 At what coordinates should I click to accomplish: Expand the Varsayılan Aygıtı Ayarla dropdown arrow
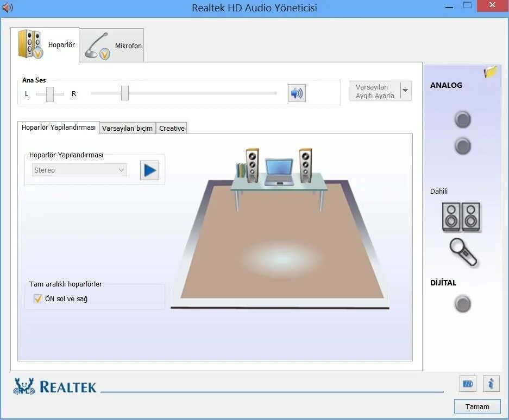click(x=406, y=91)
